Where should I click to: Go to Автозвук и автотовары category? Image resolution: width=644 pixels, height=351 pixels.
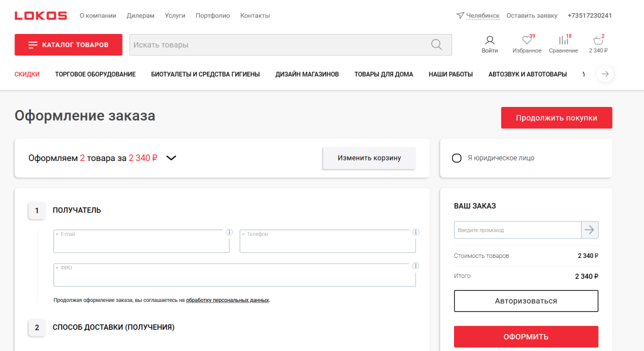(528, 74)
